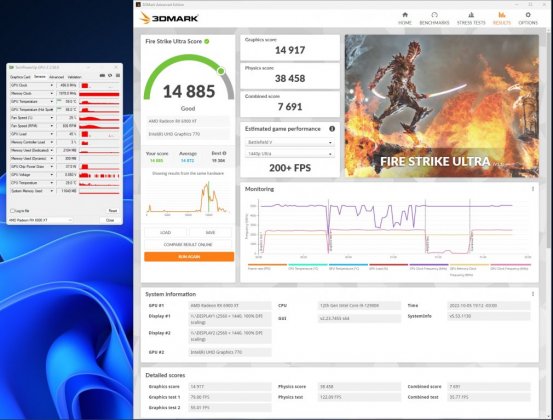Screen dimensions: 553x420
Task: Click the info icon next to Estimated game performance
Action: coord(332,129)
